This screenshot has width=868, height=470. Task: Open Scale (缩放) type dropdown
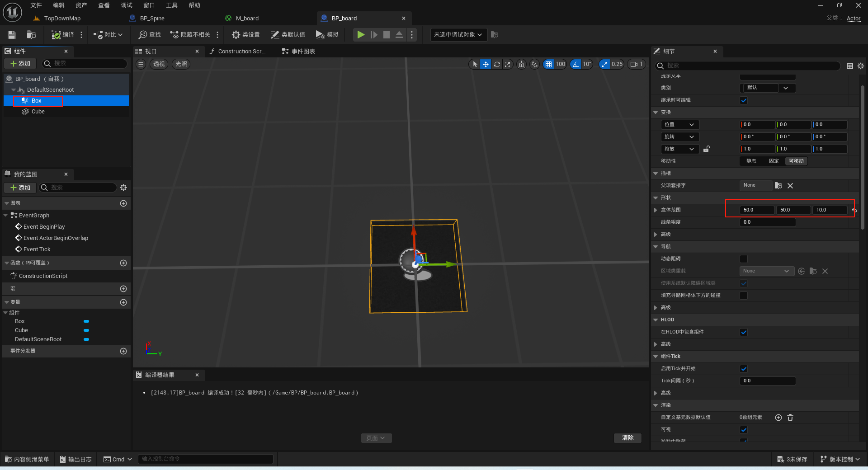679,149
